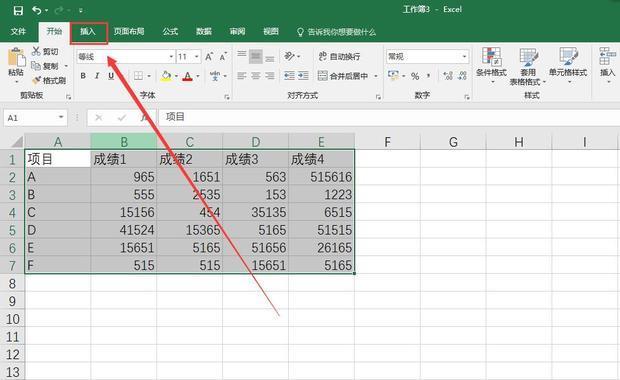Click the accounting number format icon
This screenshot has width=620, height=380.
[393, 76]
